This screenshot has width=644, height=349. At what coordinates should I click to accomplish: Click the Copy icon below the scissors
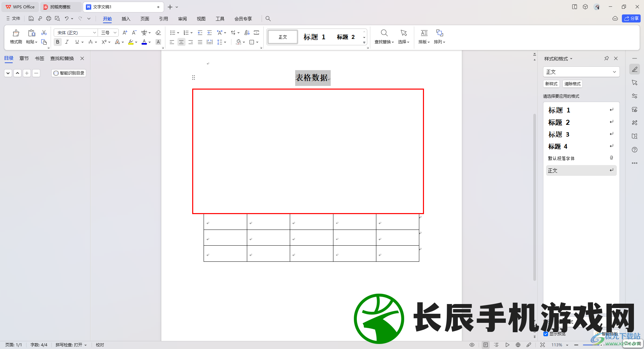coord(44,42)
